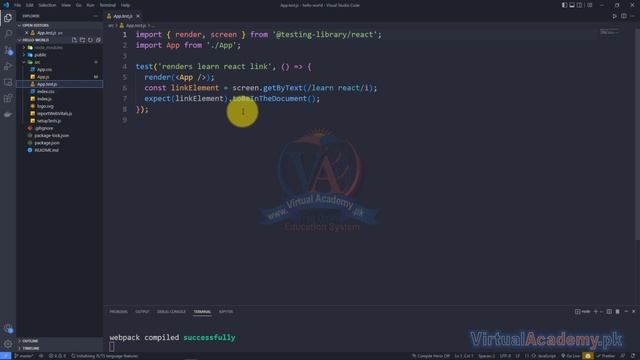This screenshot has height=360, width=640.
Task: Open the File menu
Action: pyautogui.click(x=18, y=5)
